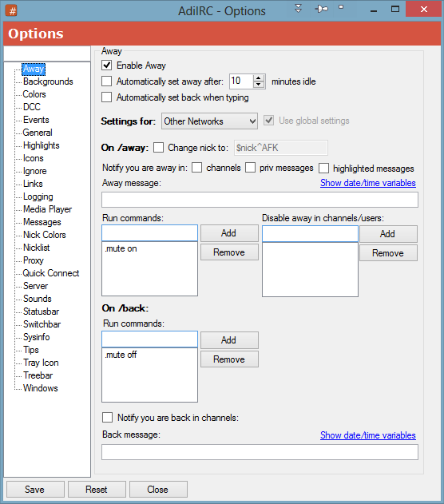Minimize the AdiIRC Options window
Viewport: 444px width, 504px height.
click(x=373, y=10)
